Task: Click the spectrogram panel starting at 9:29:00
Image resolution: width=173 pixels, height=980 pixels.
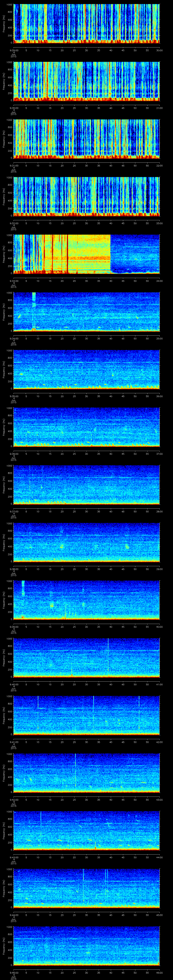Action: coord(87,24)
